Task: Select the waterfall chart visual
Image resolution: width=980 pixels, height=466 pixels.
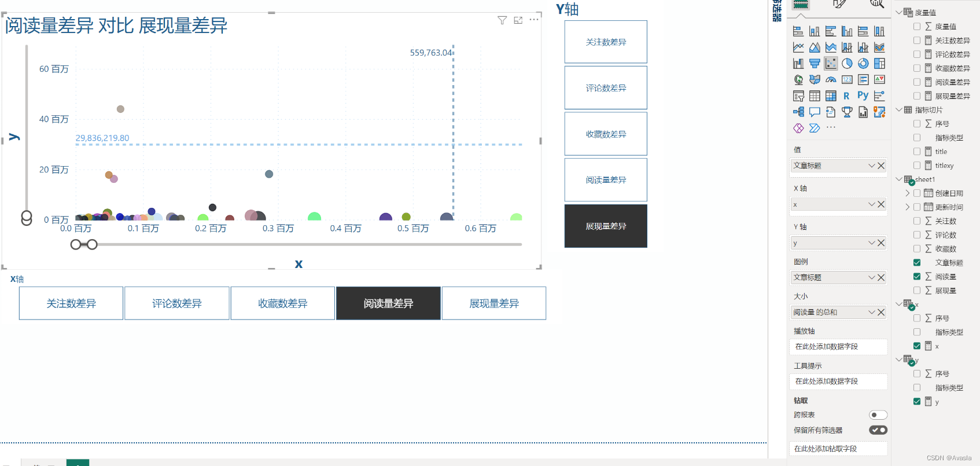Action: 798,64
